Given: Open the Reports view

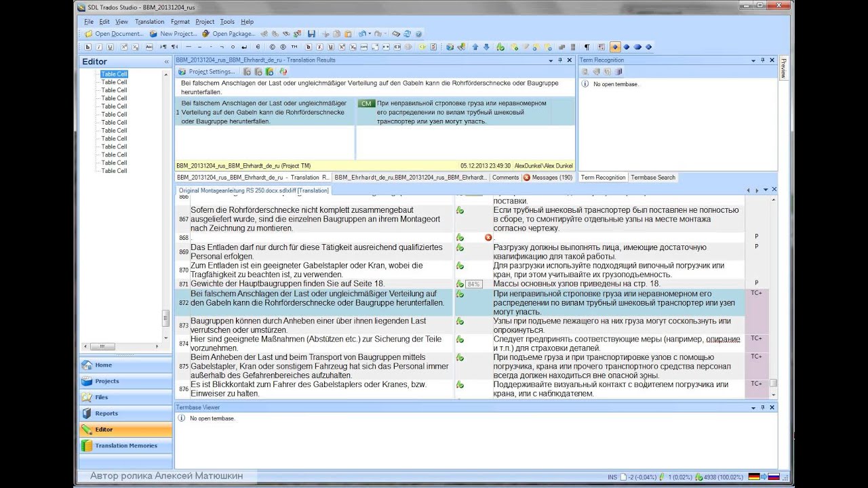Looking at the screenshot, I should pyautogui.click(x=125, y=413).
